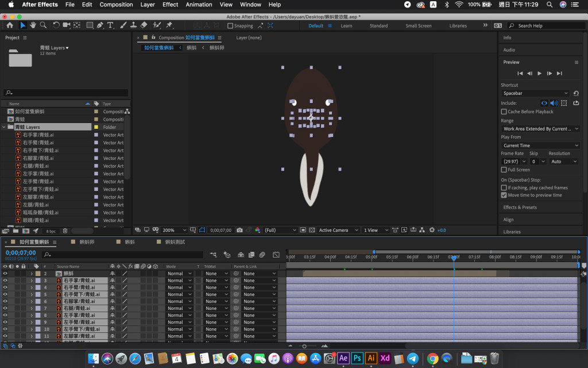Switch to the 蝌蚪測試 timeline tab
588x368 pixels.
pos(175,242)
